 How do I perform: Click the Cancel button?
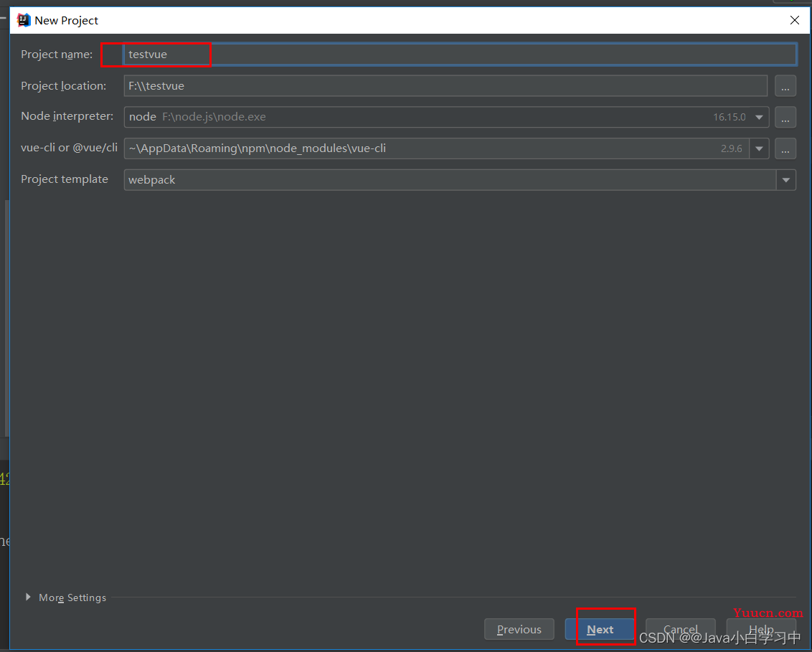pyautogui.click(x=681, y=629)
